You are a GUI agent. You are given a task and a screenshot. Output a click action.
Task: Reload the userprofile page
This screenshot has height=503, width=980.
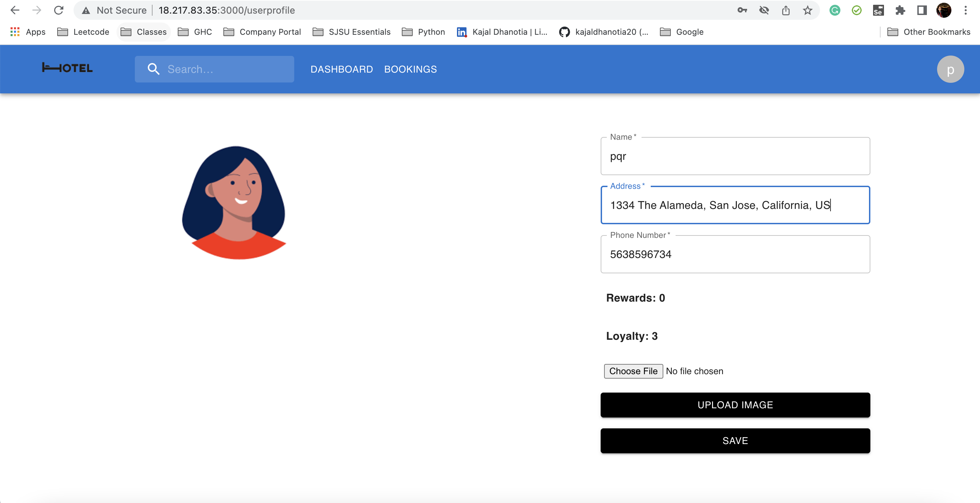click(59, 10)
